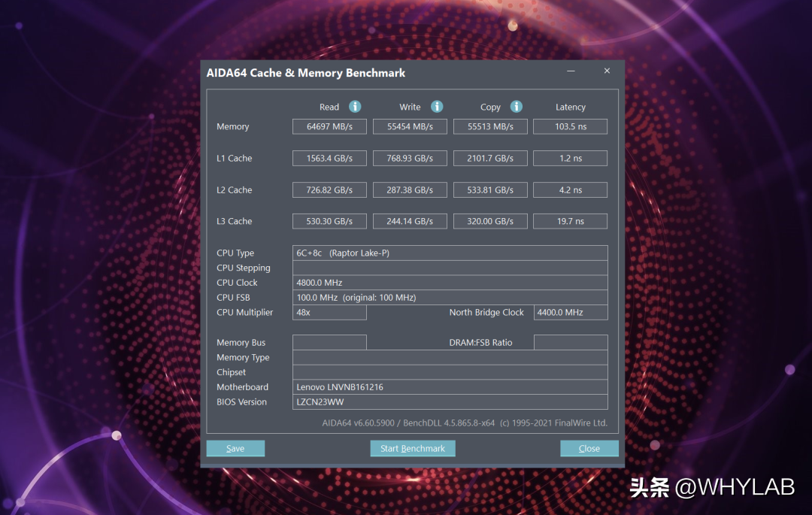812x515 pixels.
Task: Open the Read benchmark info icon
Action: [355, 107]
